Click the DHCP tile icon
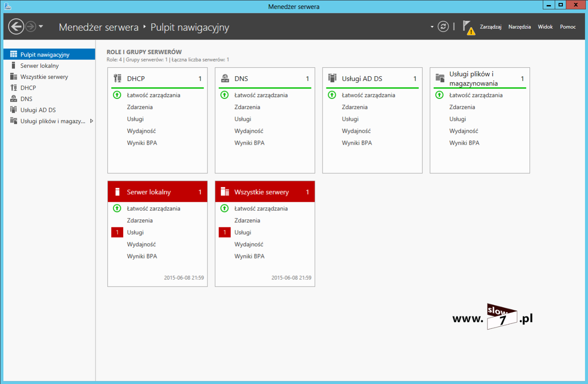Viewport: 588px width, 384px height. (x=118, y=78)
